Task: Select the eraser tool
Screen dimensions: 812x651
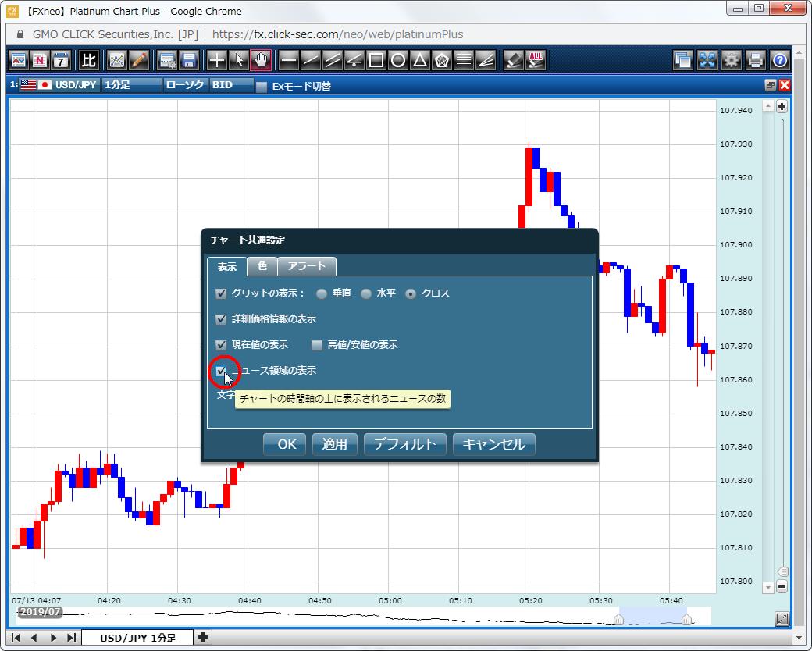Action: pos(513,60)
